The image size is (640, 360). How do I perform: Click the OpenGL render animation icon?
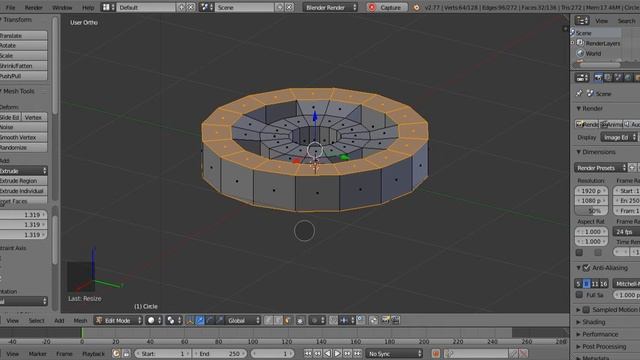(395, 320)
